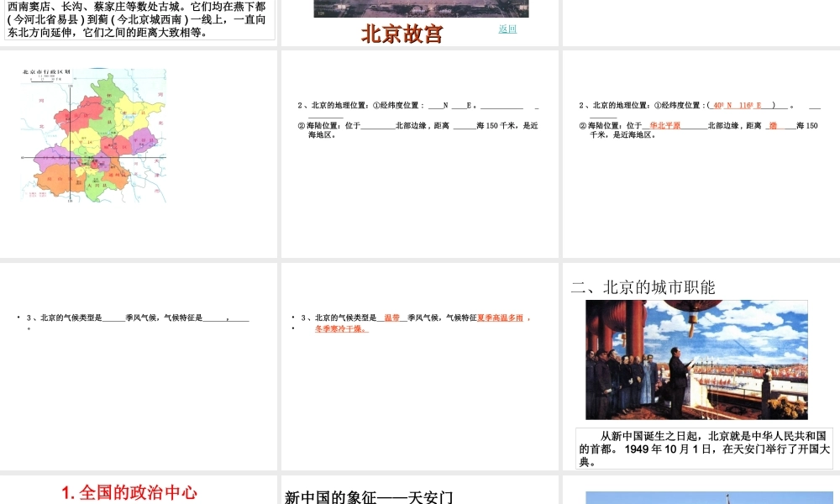840x504 pixels.
Task: Click the orange answer 华北平原
Action: (664, 125)
